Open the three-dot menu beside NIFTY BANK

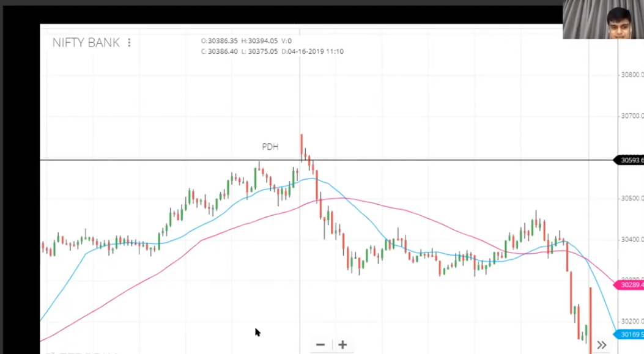click(129, 43)
